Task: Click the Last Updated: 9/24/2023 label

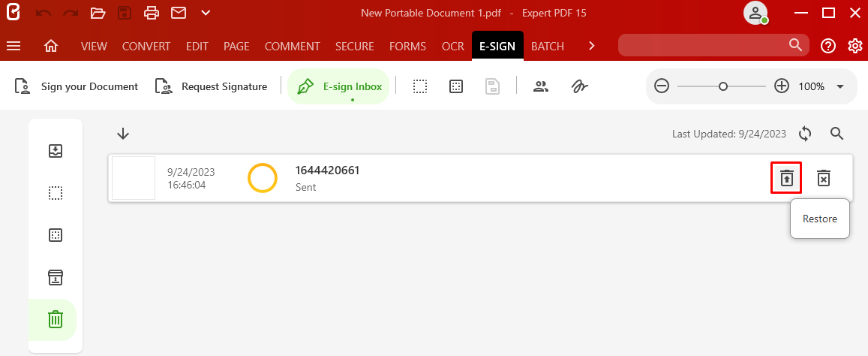Action: [x=729, y=134]
